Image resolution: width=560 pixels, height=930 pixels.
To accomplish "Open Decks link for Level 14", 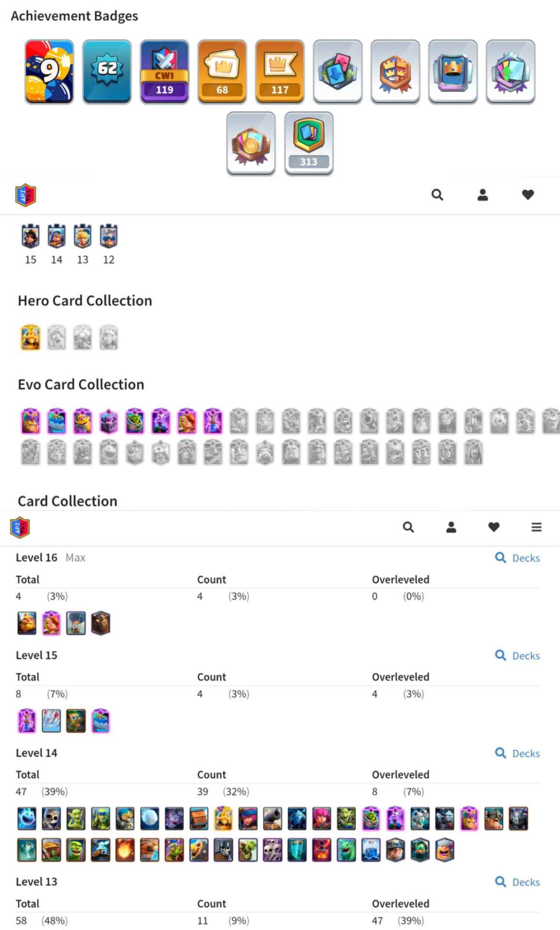I will click(517, 754).
